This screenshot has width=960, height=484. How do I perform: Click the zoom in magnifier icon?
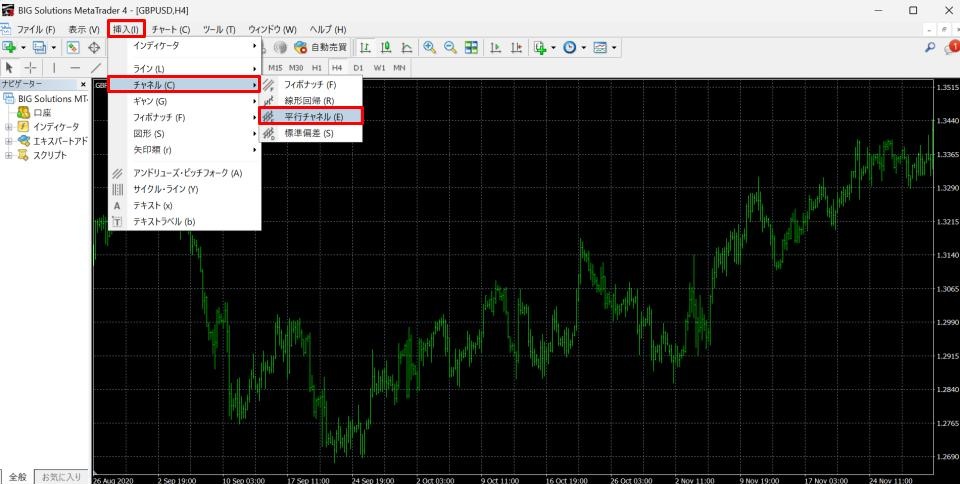429,47
